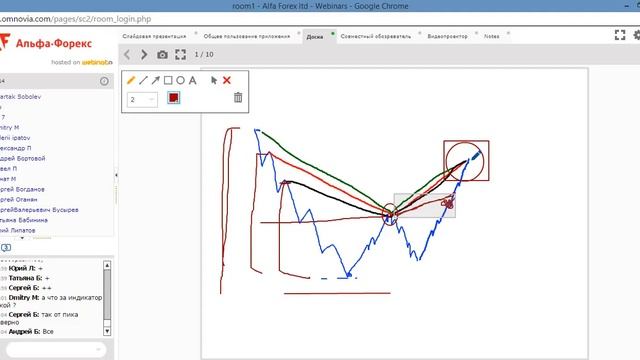
Task: Click Dmitry M chat message about индикатор
Action: (x=51, y=301)
